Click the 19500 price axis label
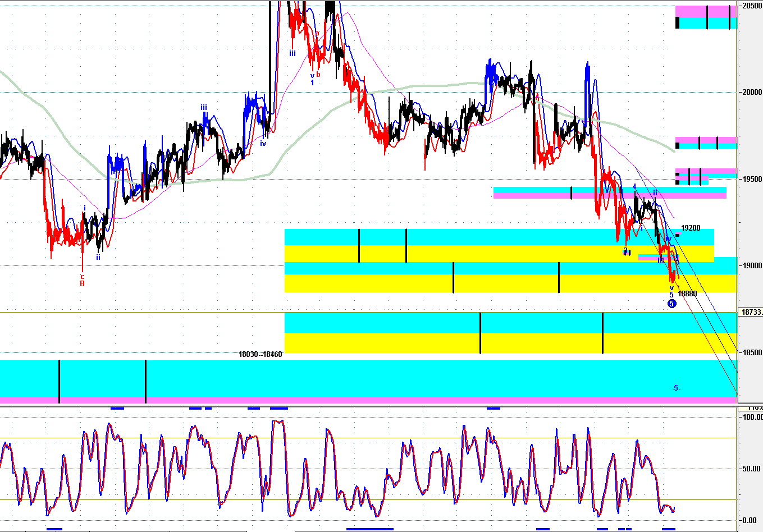The width and height of the screenshot is (763, 532). [752, 179]
